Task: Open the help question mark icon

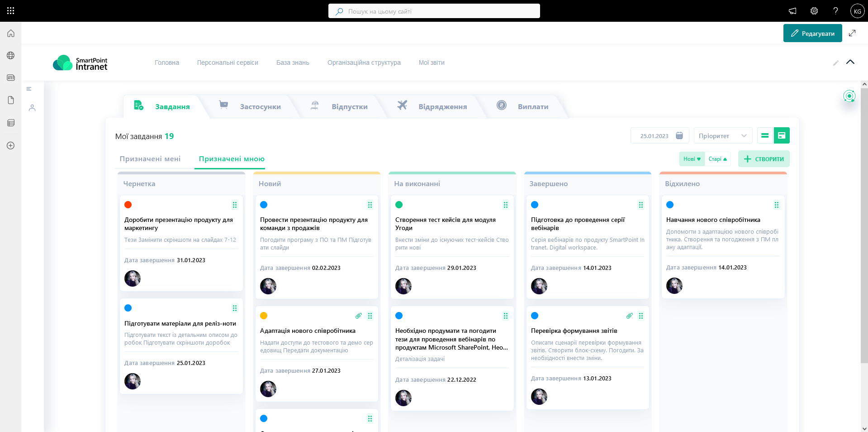Action: click(x=835, y=11)
